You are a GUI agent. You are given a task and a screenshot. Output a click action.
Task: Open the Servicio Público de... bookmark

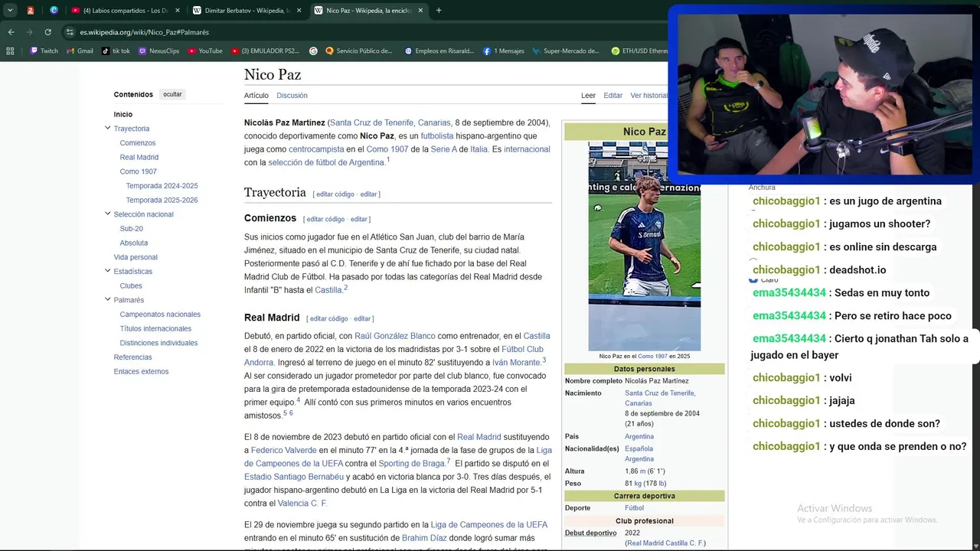point(359,51)
